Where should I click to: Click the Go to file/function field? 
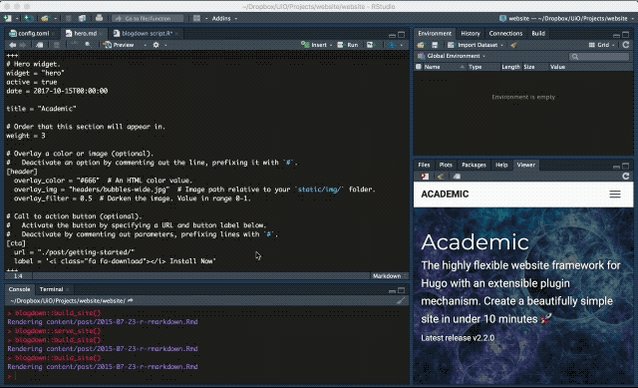pos(147,18)
